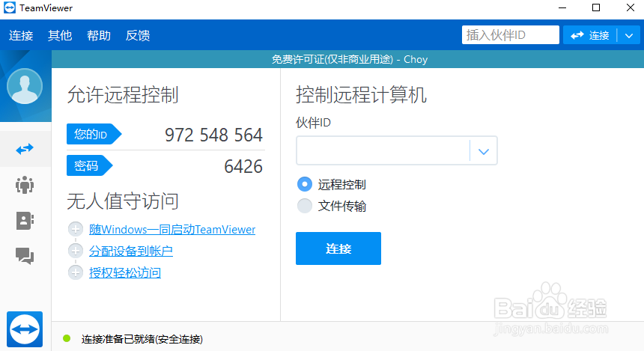Screen dimensions: 644x351
Task: Click the license banner 免费许可证(仅非商业用途) - Choy
Action: tap(350, 59)
